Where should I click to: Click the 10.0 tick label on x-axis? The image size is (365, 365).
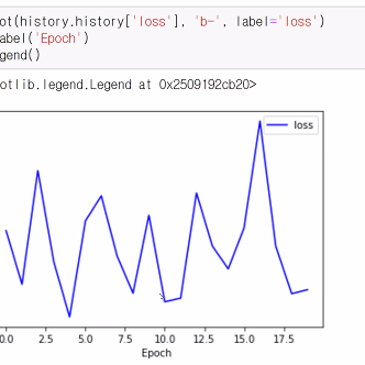point(165,339)
